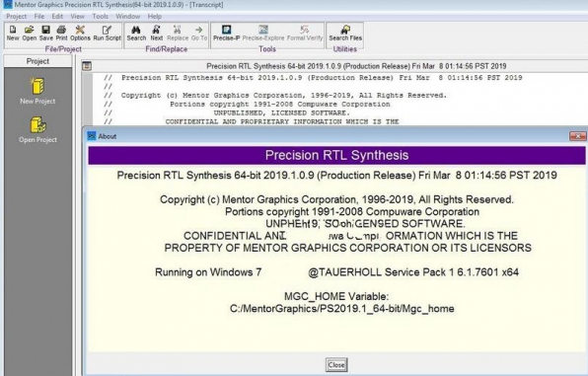Select the Project panel tab
Screen dimensions: 588x376
[x=37, y=61]
